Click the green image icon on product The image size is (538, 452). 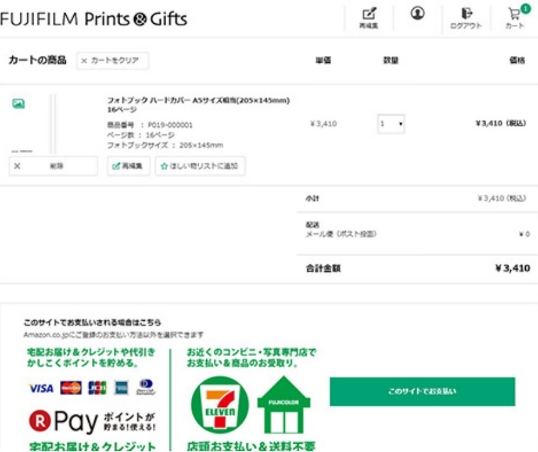tap(19, 103)
